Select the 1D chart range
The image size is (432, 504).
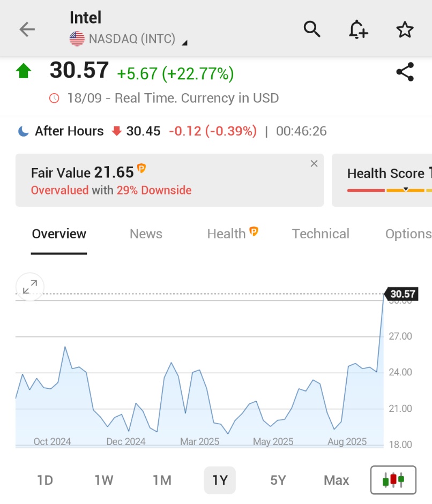tap(45, 480)
